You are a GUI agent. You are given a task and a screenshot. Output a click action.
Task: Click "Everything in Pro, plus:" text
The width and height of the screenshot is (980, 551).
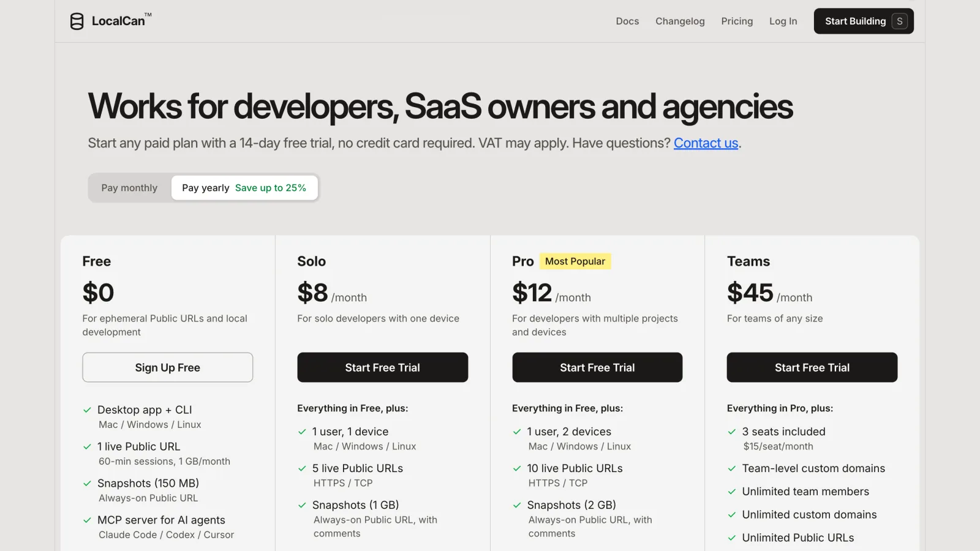click(780, 408)
